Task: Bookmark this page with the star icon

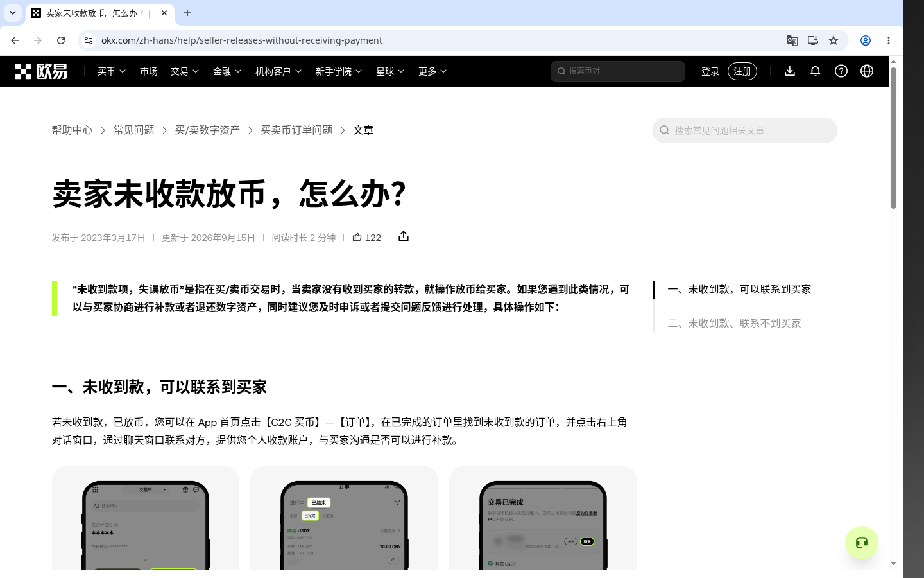Action: point(834,40)
